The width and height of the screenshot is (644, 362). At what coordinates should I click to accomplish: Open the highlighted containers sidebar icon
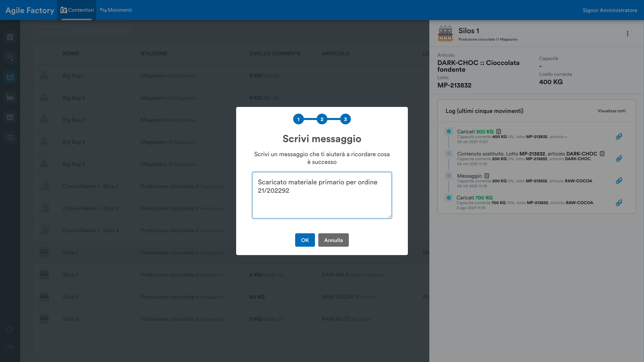(10, 77)
